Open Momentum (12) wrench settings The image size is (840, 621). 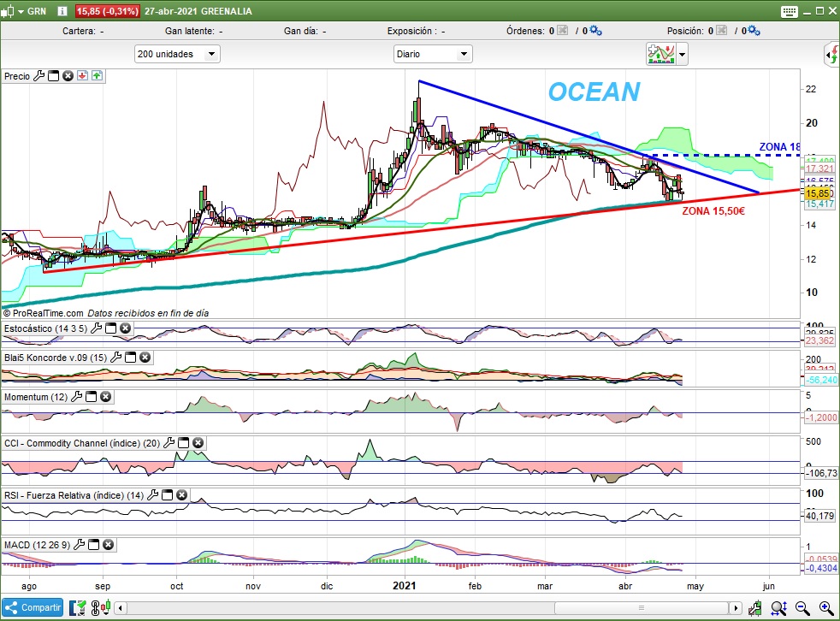pyautogui.click(x=77, y=397)
